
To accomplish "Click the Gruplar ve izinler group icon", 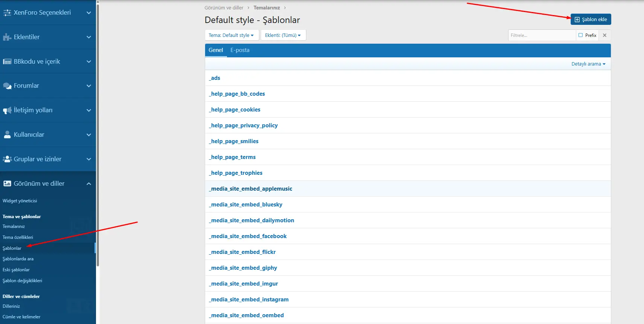I will pos(7,159).
